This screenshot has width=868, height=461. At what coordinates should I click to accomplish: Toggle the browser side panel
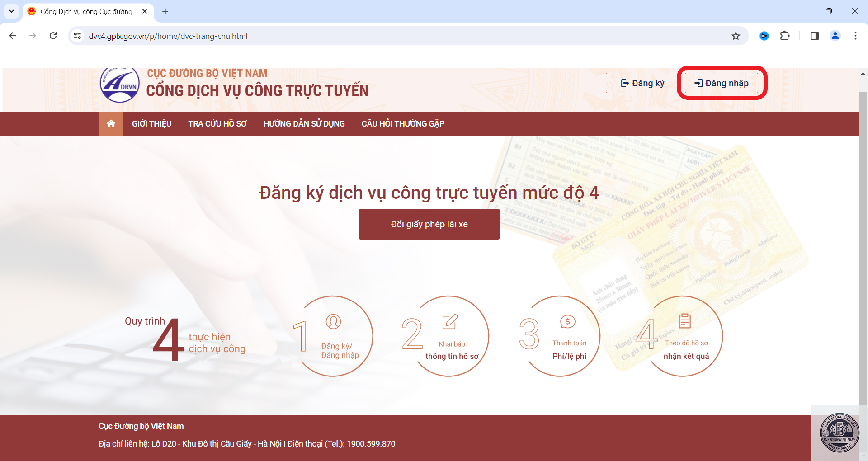tap(815, 36)
